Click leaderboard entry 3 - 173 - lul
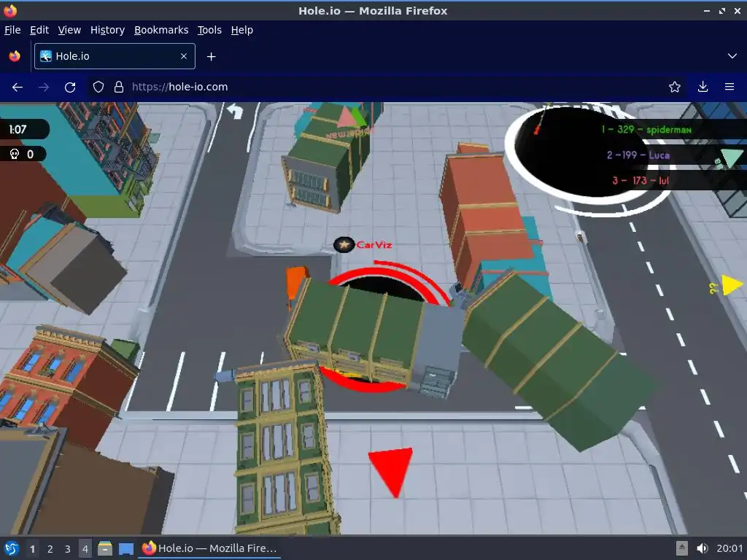This screenshot has height=560, width=747. click(640, 181)
